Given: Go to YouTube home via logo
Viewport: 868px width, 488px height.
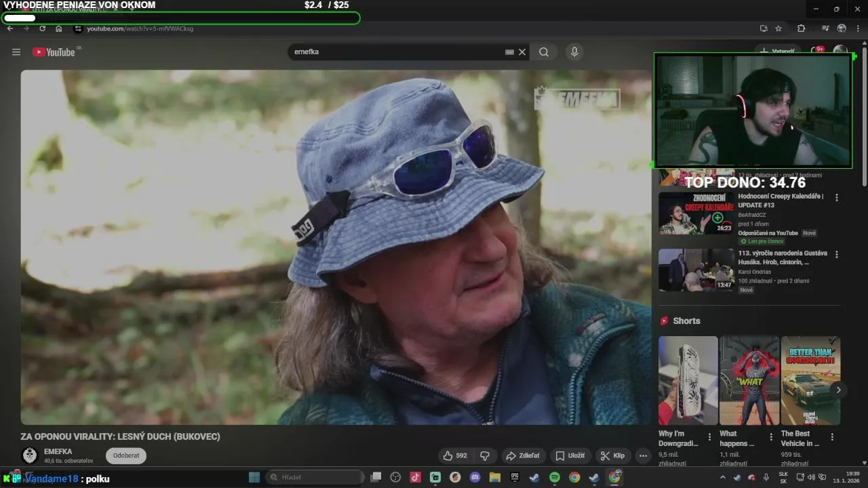Looking at the screenshot, I should [x=54, y=52].
